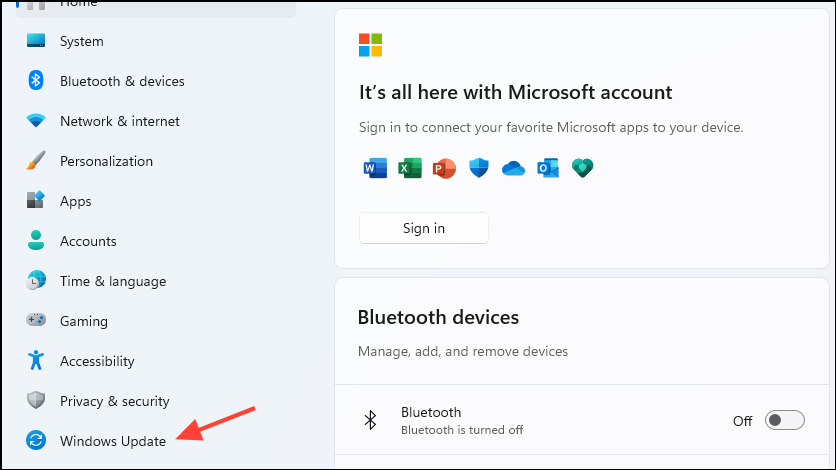The height and width of the screenshot is (470, 836).
Task: Click the Bluetooth sidebar icon
Action: pos(36,80)
